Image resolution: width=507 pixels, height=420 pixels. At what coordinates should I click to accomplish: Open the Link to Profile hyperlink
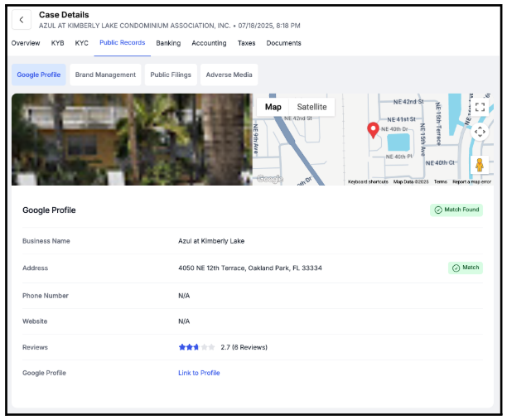199,373
